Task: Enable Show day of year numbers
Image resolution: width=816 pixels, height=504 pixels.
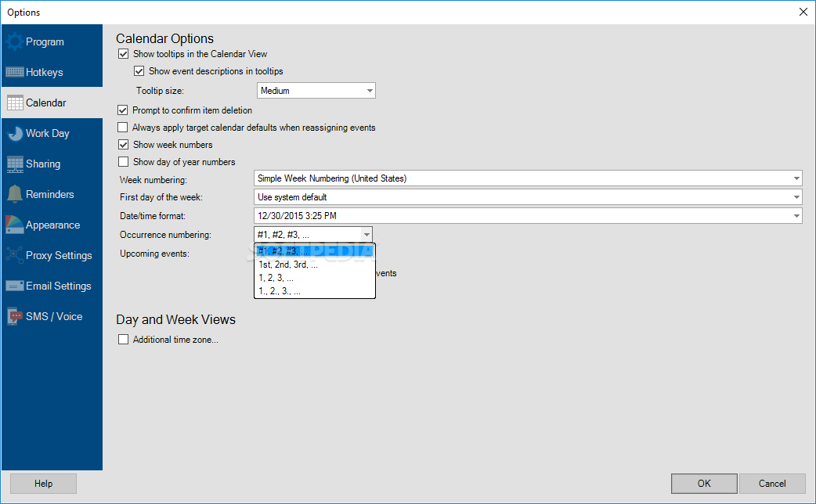Action: 123,162
